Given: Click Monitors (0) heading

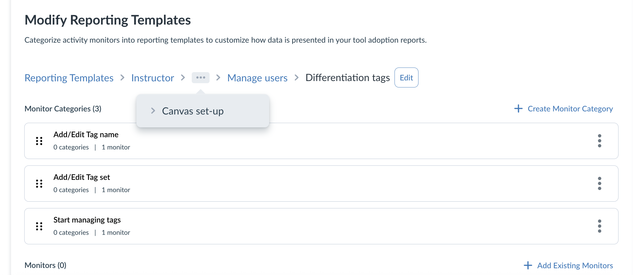Looking at the screenshot, I should [x=45, y=265].
